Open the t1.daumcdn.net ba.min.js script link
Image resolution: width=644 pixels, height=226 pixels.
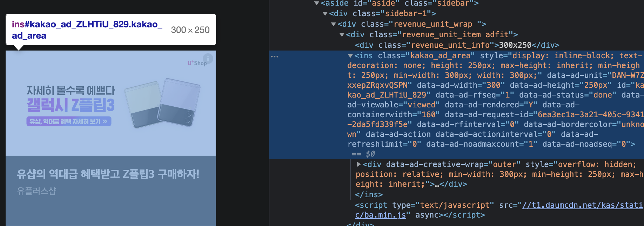click(x=499, y=210)
